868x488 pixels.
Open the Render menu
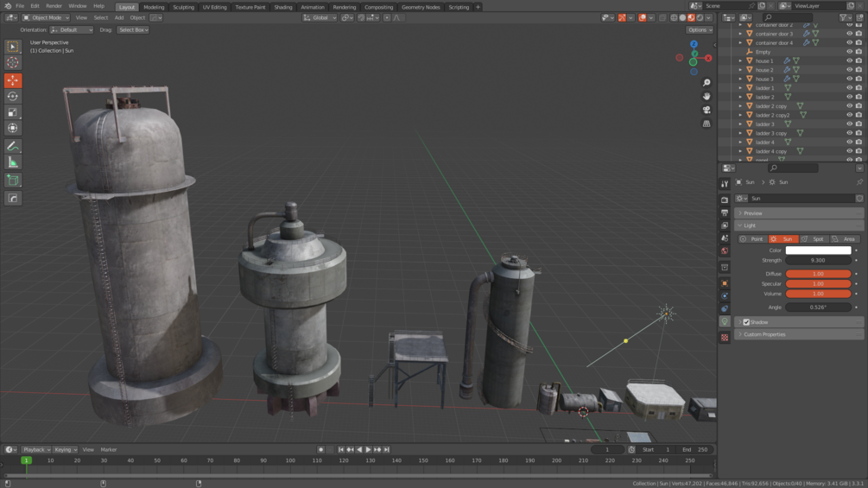pyautogui.click(x=54, y=6)
